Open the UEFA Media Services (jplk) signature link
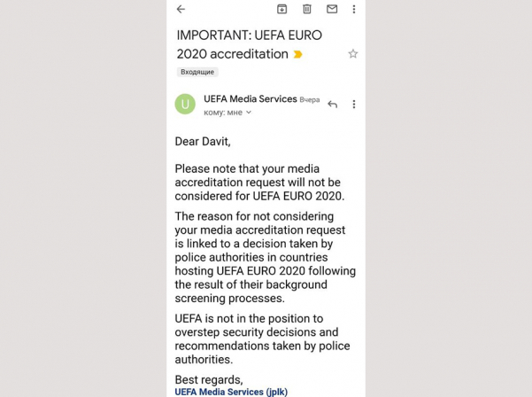The height and width of the screenshot is (397, 532). click(231, 392)
